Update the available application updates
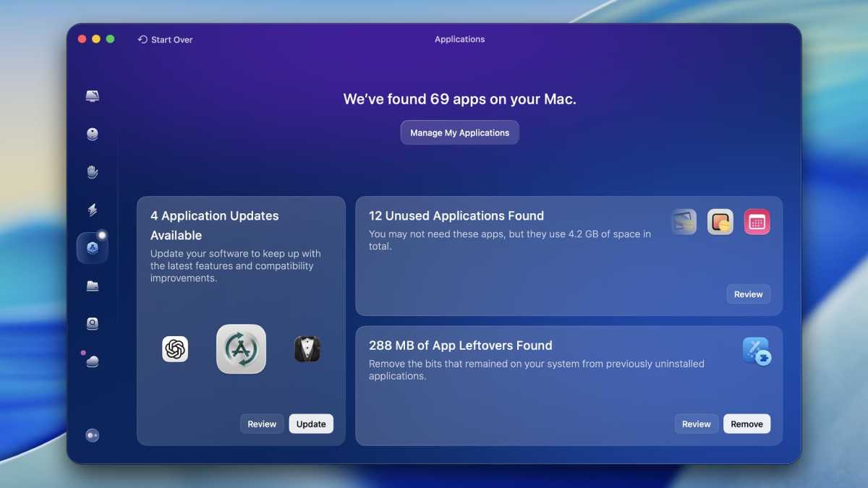Image resolution: width=868 pixels, height=488 pixels. (311, 424)
